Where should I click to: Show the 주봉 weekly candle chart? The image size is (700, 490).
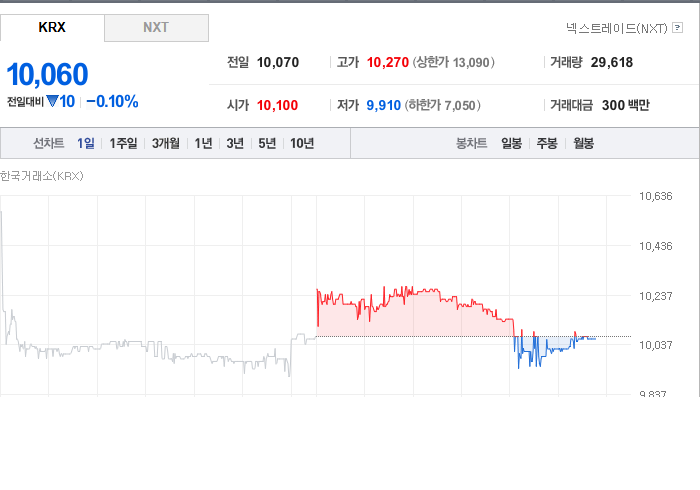click(x=547, y=143)
